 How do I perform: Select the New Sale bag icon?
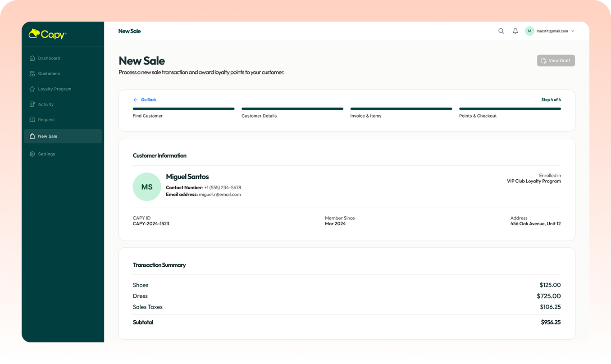pos(32,136)
